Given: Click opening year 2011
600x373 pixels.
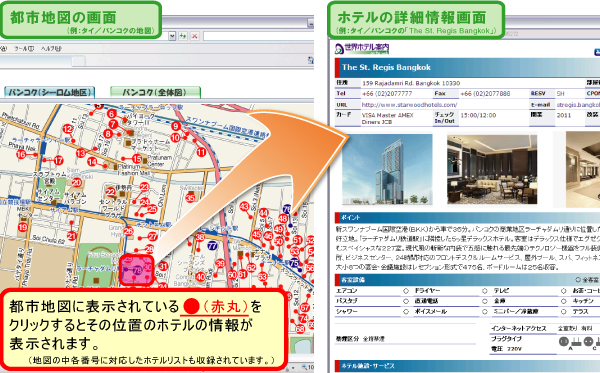Looking at the screenshot, I should point(564,115).
